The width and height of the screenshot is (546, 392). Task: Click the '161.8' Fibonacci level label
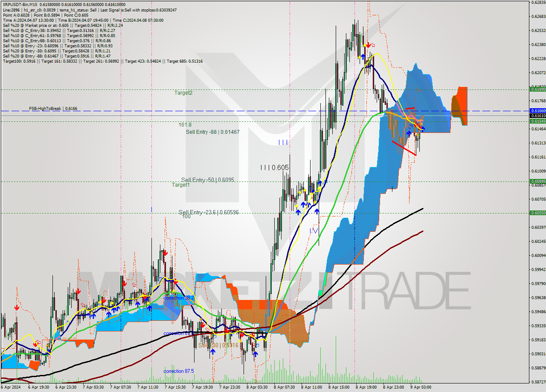click(185, 125)
